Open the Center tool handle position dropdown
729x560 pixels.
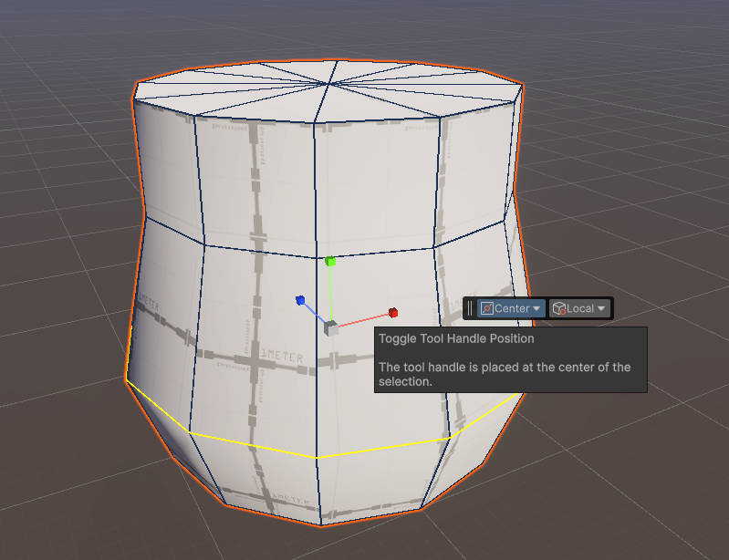pos(511,308)
